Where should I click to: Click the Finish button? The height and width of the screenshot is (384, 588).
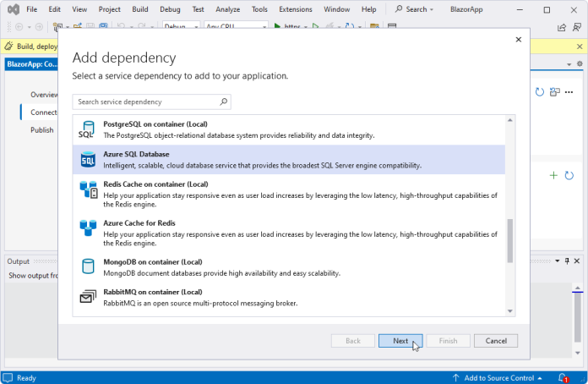448,341
